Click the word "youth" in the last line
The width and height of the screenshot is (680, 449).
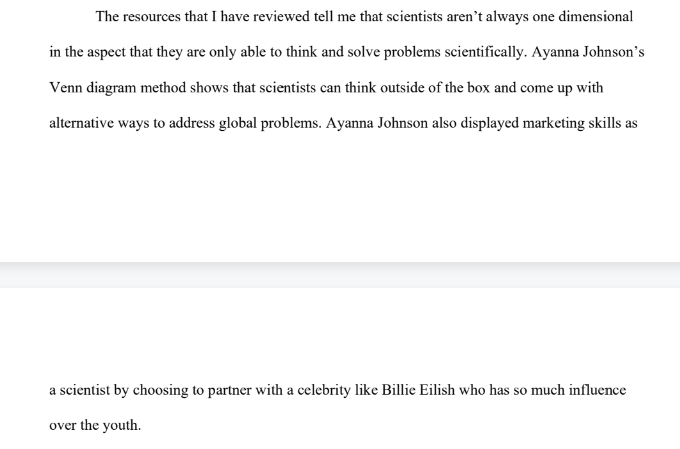pos(122,425)
